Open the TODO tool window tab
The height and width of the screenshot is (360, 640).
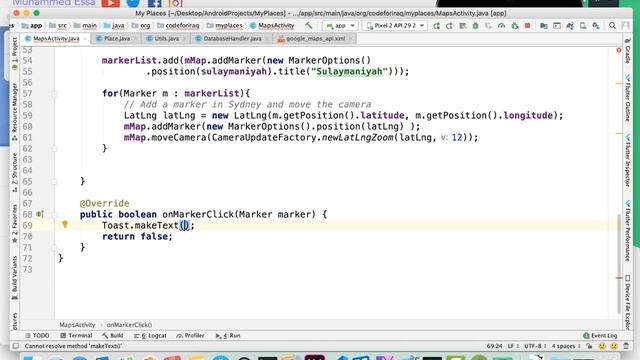click(x=37, y=336)
